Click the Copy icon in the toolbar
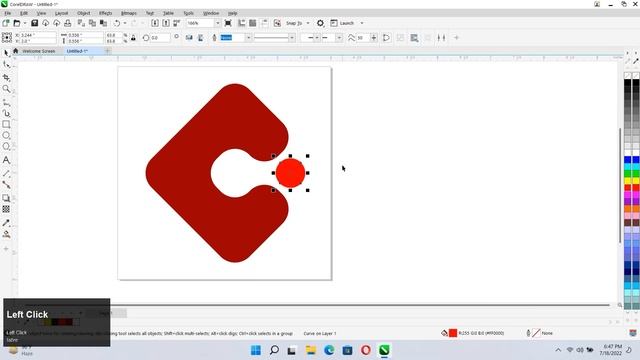Screen dimensions: 640x360 (92, 23)
